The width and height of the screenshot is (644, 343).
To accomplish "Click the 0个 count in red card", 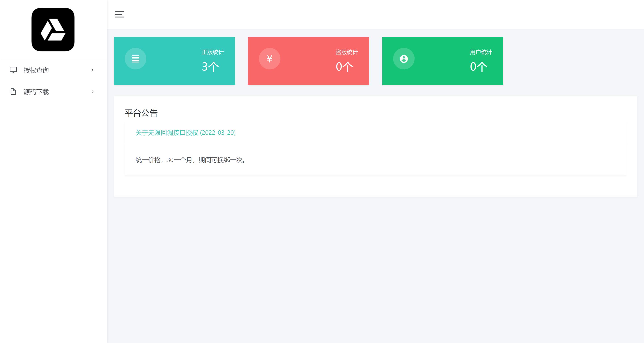I will pos(345,67).
